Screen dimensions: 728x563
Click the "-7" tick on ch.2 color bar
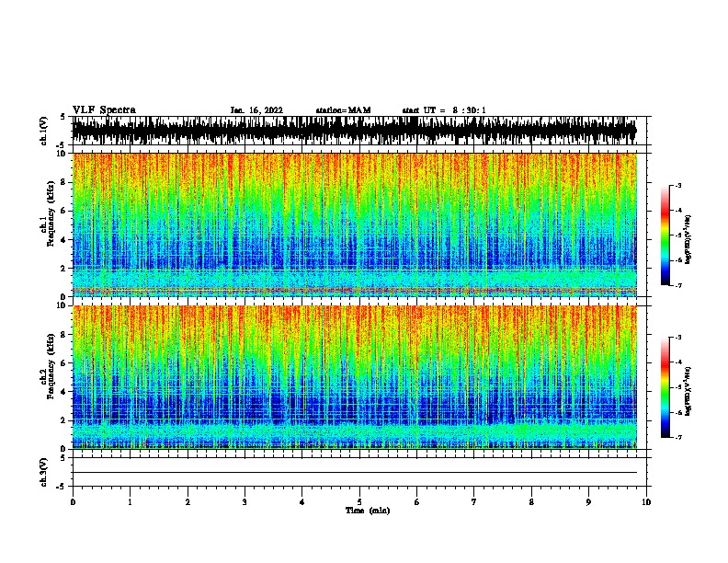pyautogui.click(x=677, y=437)
